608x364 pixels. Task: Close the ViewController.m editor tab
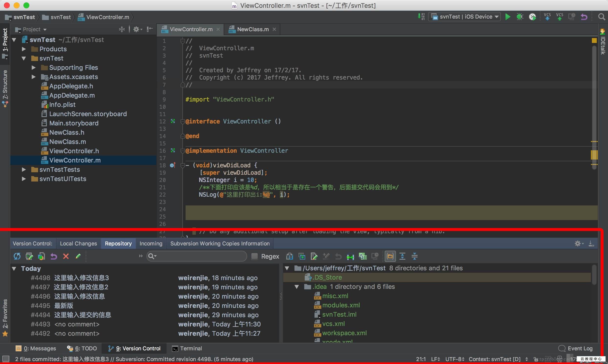click(218, 30)
